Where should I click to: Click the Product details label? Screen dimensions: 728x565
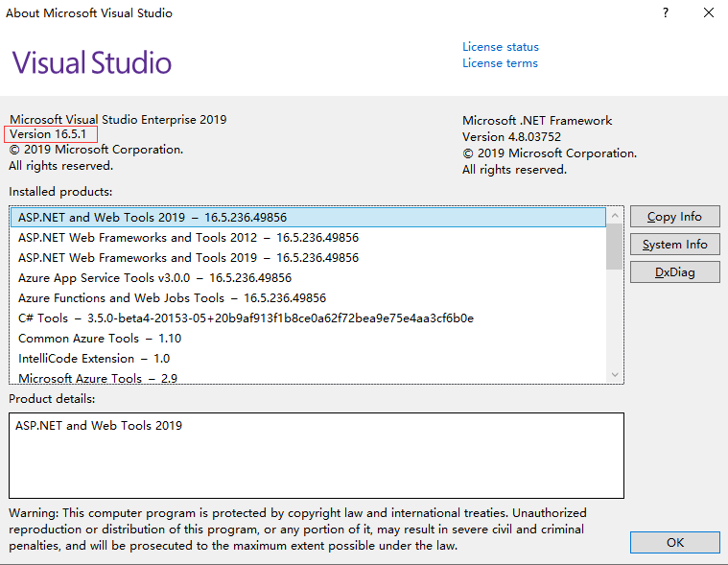pos(52,399)
